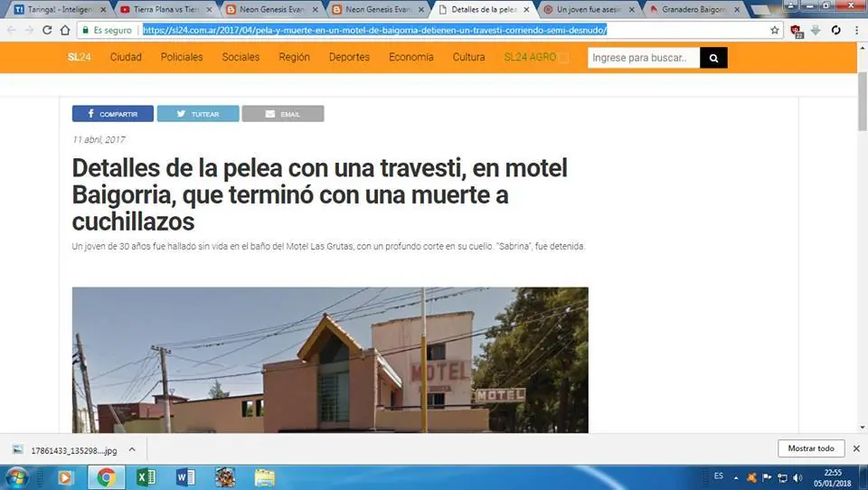Open the Windows Start button
Screen dimensions: 868x490
16,477
